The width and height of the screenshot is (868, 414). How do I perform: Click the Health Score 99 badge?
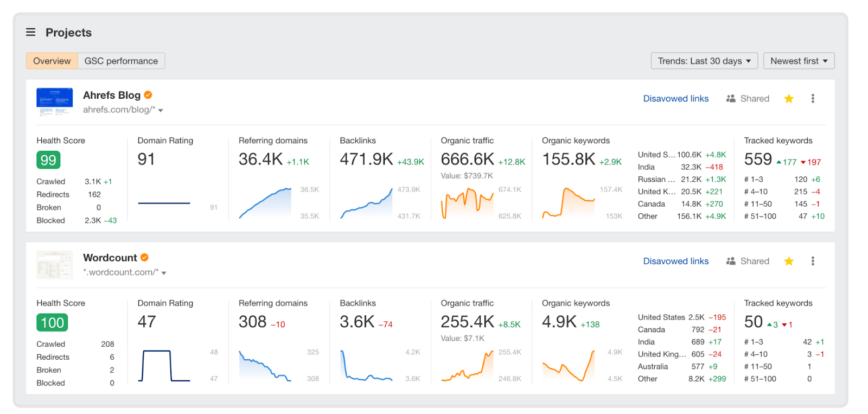(48, 160)
